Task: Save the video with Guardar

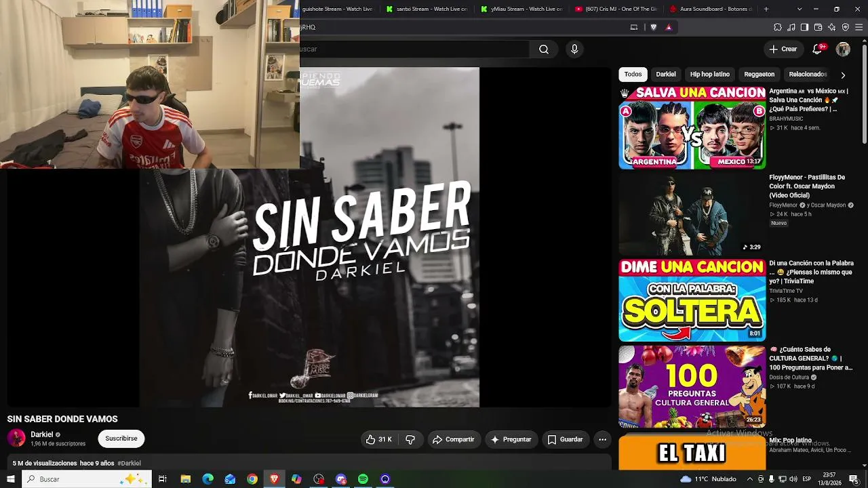Action: 565,439
